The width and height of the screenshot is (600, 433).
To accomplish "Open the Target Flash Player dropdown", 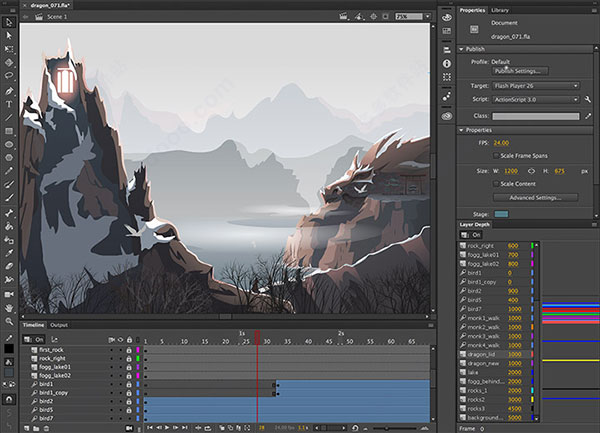I will (534, 86).
